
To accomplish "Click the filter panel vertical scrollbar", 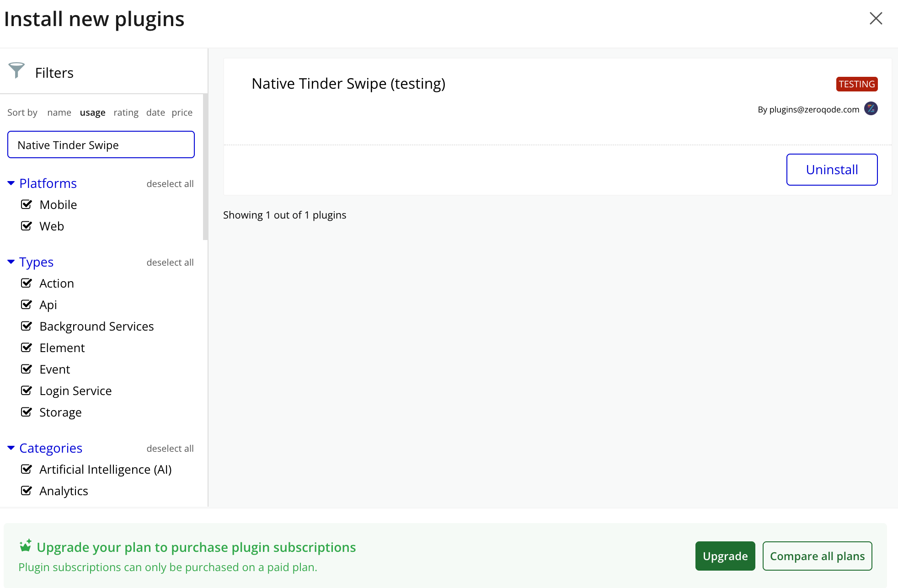I will pos(205,167).
